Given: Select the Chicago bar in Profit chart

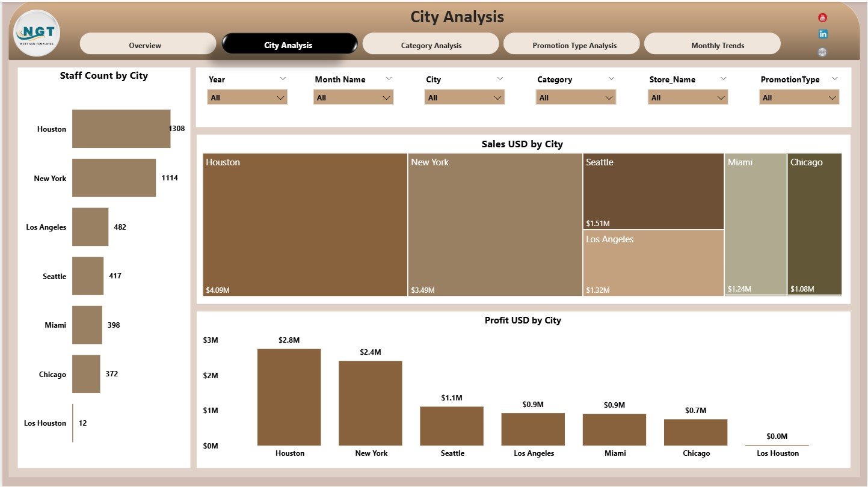Looking at the screenshot, I should click(x=695, y=431).
